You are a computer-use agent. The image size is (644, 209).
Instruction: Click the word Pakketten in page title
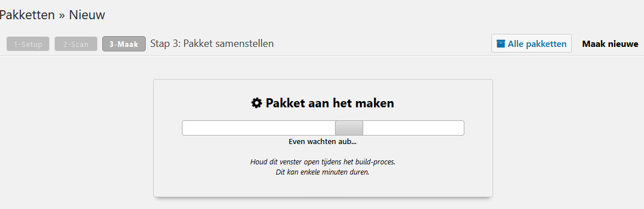(27, 15)
